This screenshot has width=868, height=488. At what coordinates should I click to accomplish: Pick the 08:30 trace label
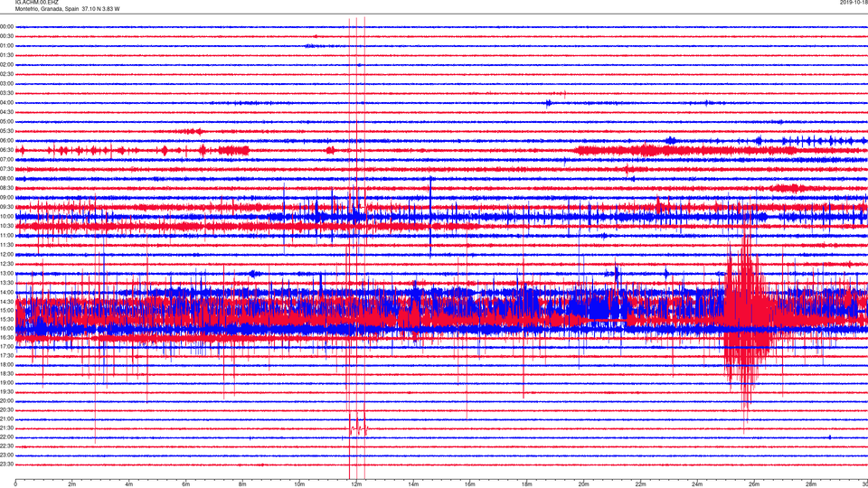(7, 188)
